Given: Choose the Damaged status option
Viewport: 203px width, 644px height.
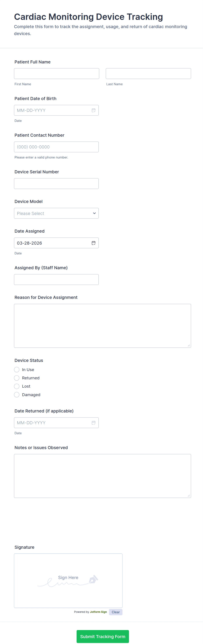Looking at the screenshot, I should pos(17,395).
